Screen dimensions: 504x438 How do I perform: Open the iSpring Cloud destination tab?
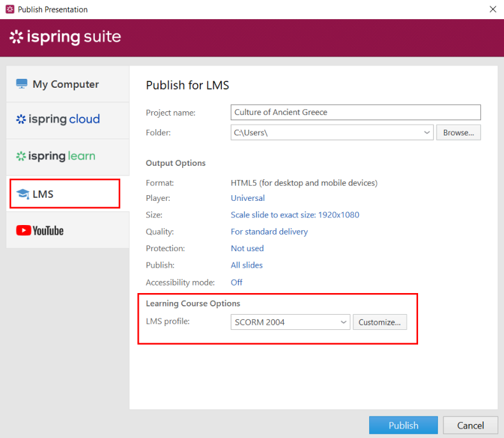[x=68, y=121]
